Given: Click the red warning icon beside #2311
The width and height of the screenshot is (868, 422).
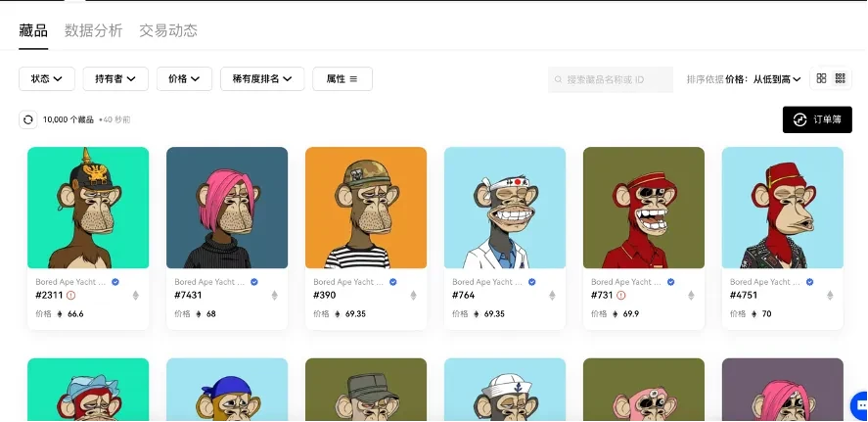Looking at the screenshot, I should pos(70,295).
